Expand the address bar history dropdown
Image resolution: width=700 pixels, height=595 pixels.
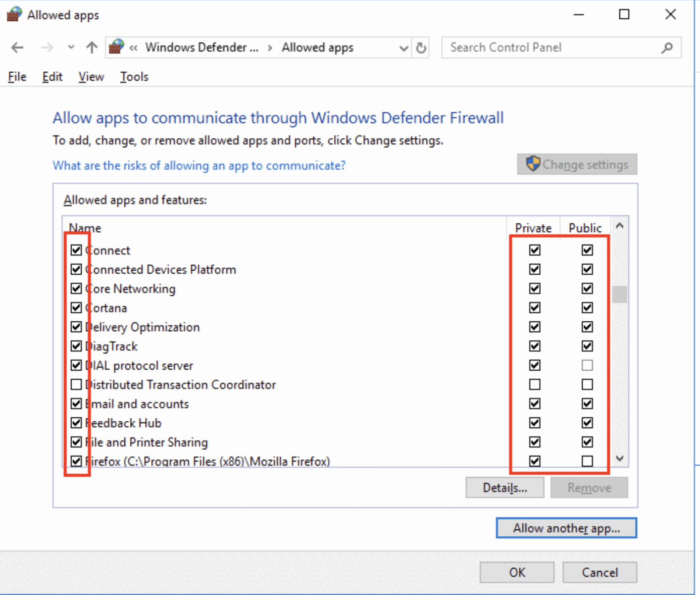pos(404,48)
